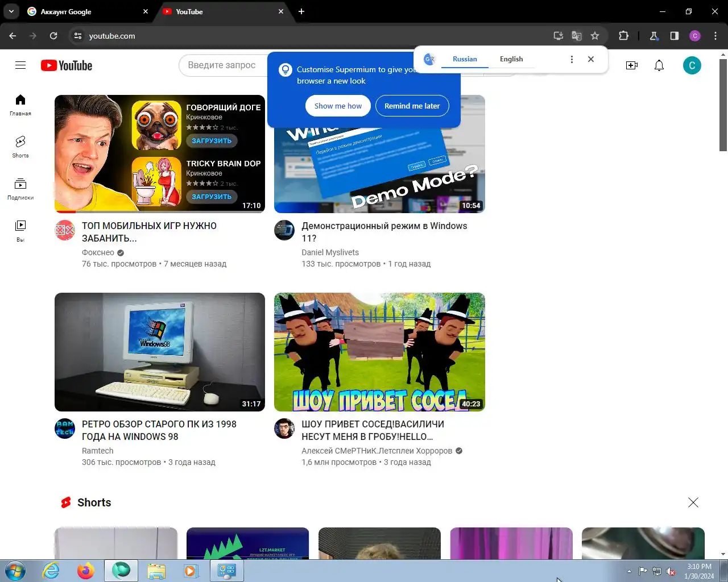Open the YouTube account avatar menu

point(692,65)
